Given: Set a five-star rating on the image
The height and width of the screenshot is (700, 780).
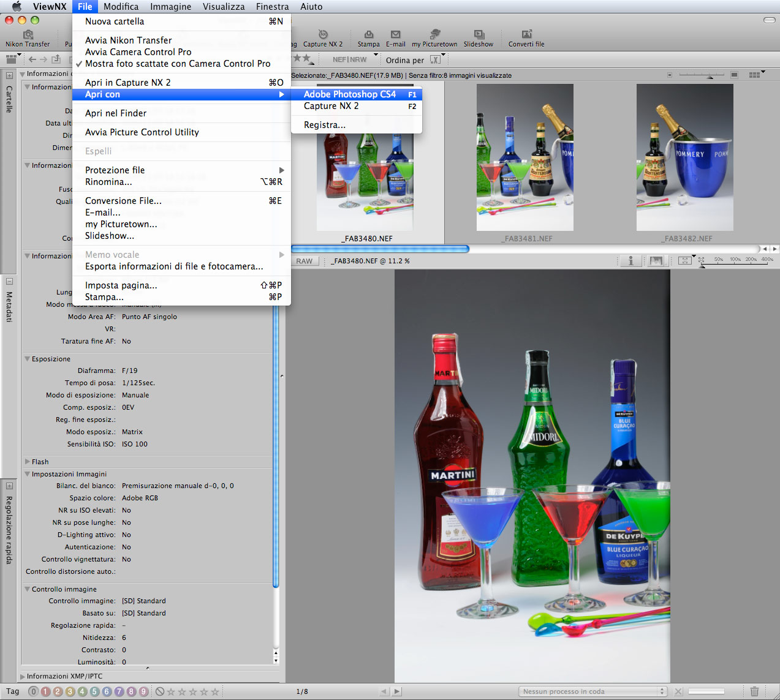Looking at the screenshot, I should [215, 691].
